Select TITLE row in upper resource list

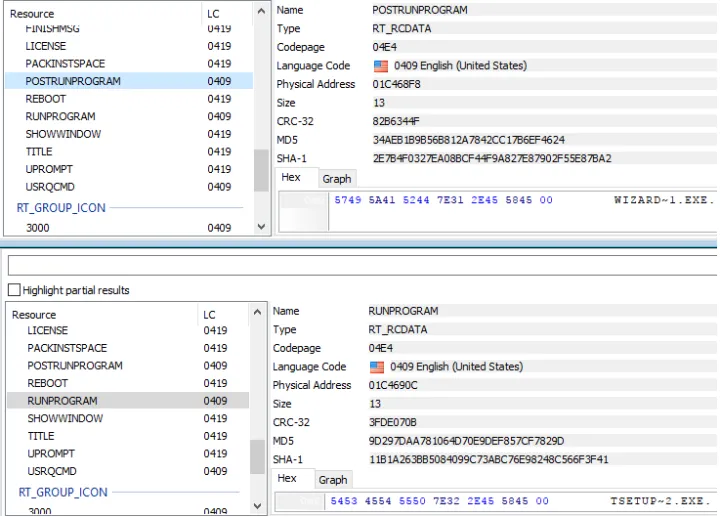click(x=129, y=152)
